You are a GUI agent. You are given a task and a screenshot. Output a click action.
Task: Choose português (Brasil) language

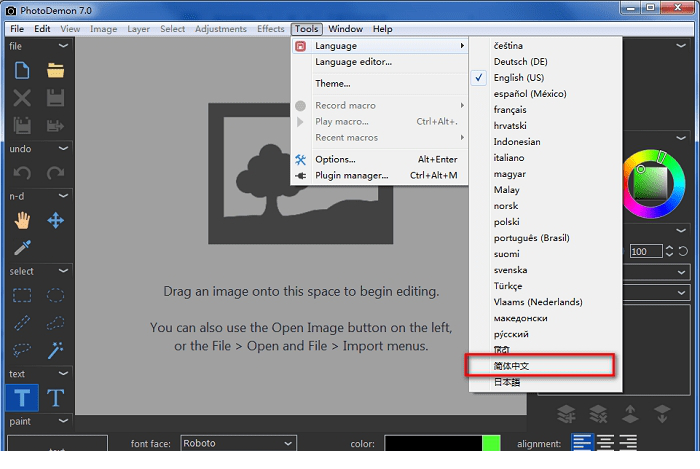[x=545, y=238]
